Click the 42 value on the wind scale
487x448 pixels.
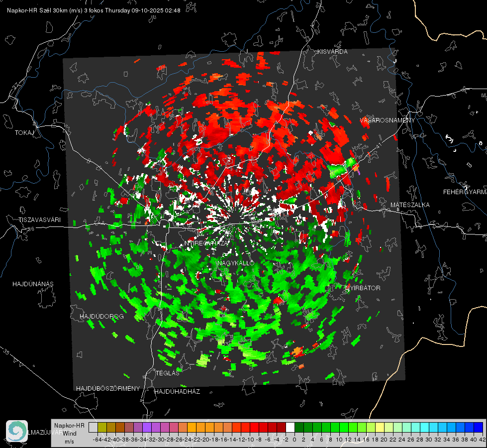(483, 440)
